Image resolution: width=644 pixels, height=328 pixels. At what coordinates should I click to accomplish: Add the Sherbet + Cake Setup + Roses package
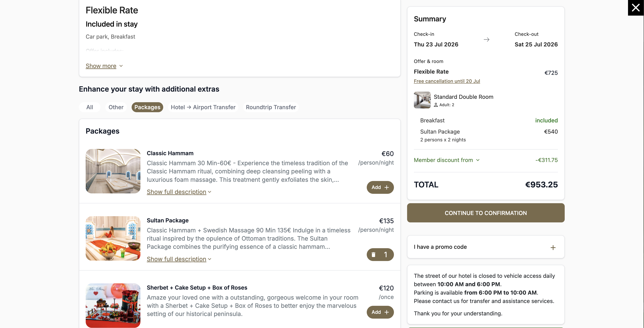point(380,312)
